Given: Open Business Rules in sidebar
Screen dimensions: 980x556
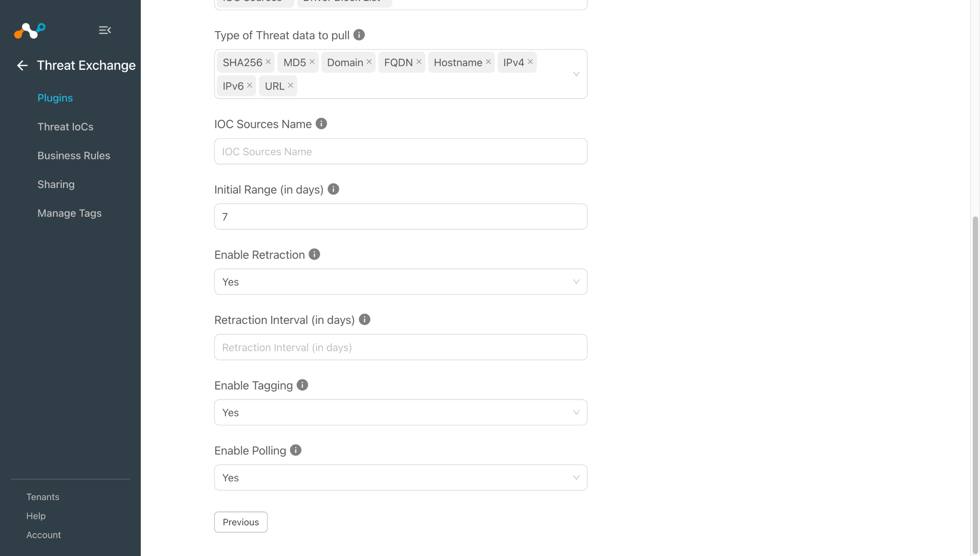Looking at the screenshot, I should pos(74,156).
